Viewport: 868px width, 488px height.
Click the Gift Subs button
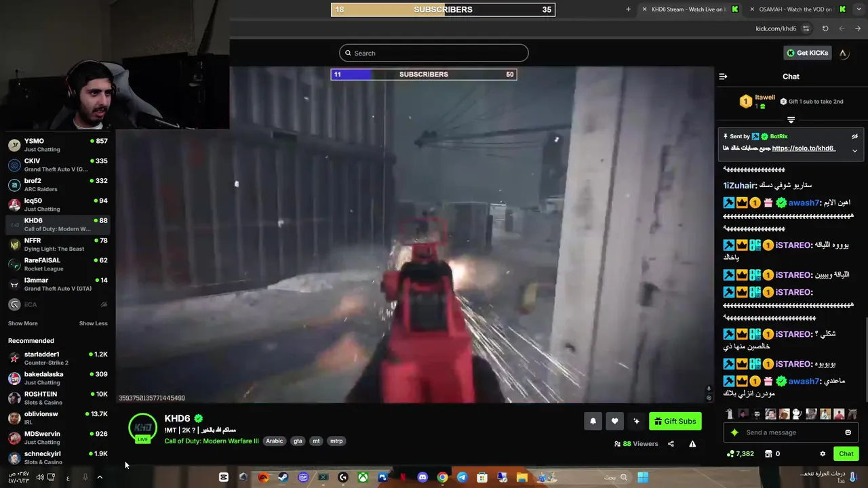click(x=675, y=421)
